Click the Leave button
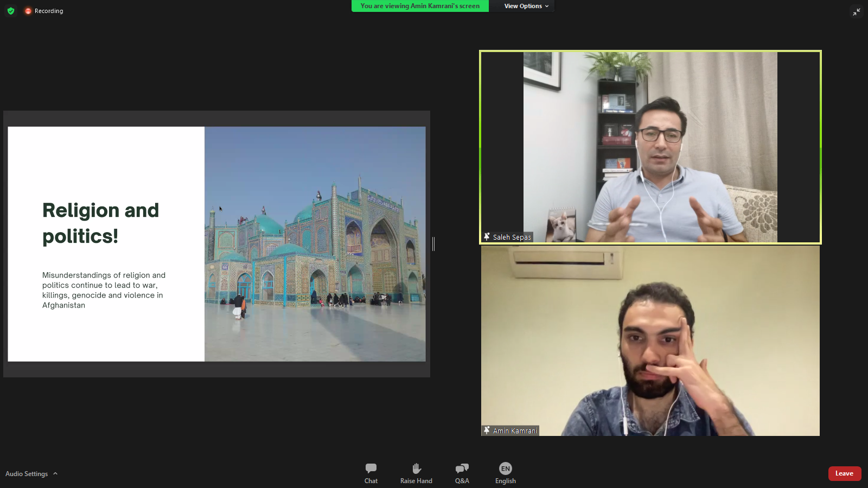The width and height of the screenshot is (868, 488). (844, 473)
